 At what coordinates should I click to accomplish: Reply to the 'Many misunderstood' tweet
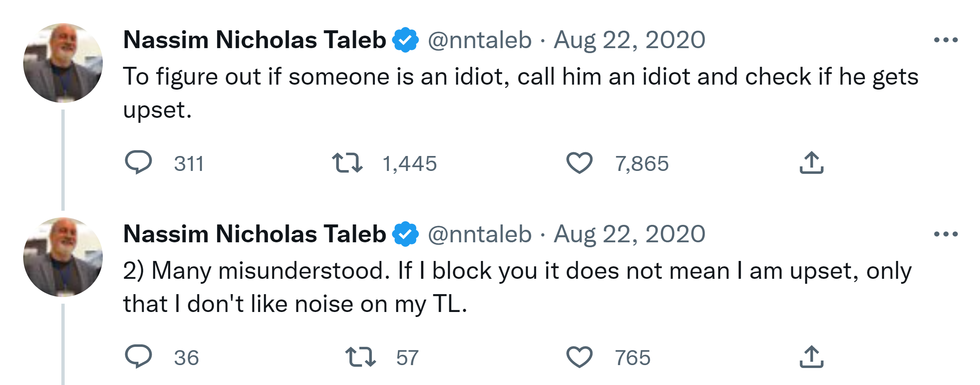(x=138, y=356)
